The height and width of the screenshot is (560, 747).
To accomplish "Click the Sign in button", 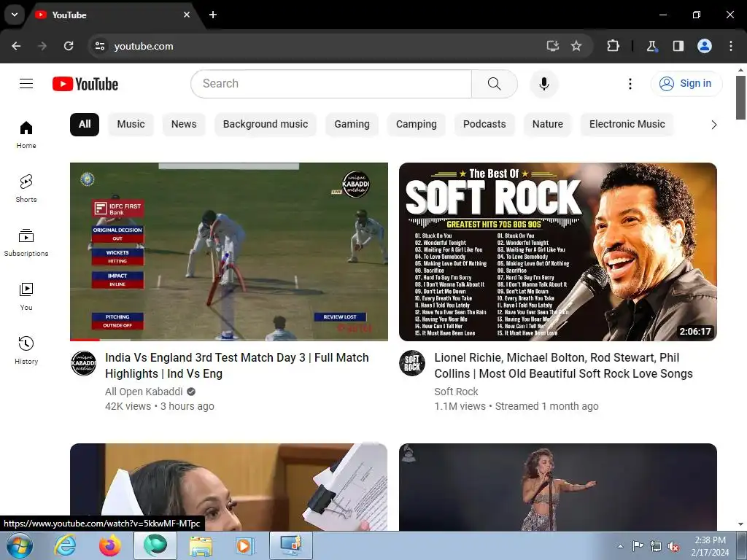I will (x=686, y=84).
